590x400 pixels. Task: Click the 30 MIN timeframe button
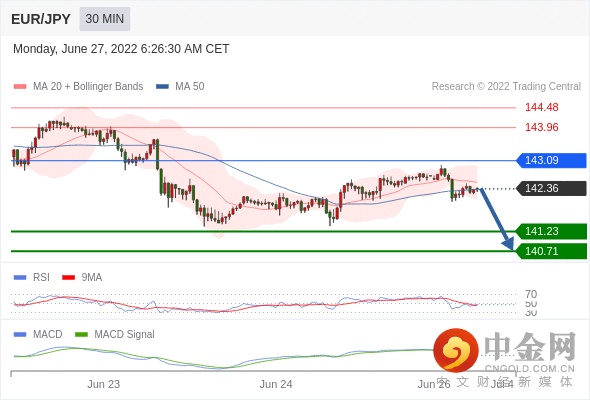(x=105, y=19)
